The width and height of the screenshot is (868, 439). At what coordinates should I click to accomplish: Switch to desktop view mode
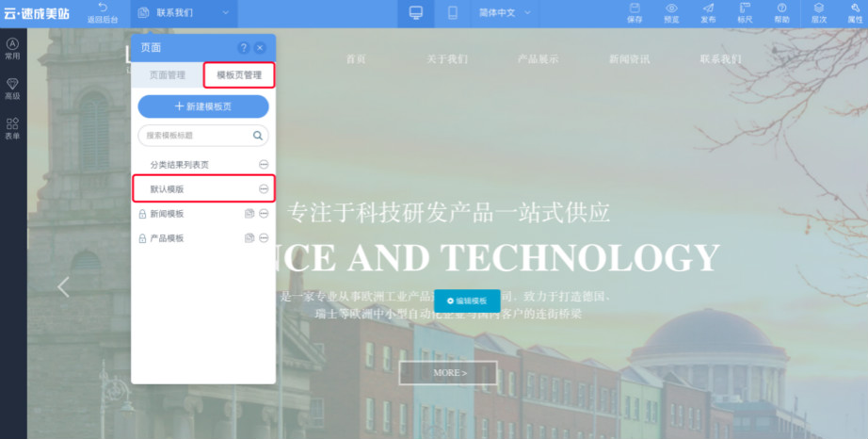coord(416,12)
